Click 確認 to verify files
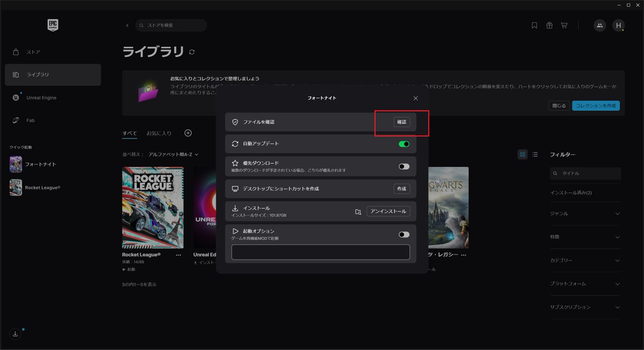This screenshot has width=644, height=350. point(402,122)
